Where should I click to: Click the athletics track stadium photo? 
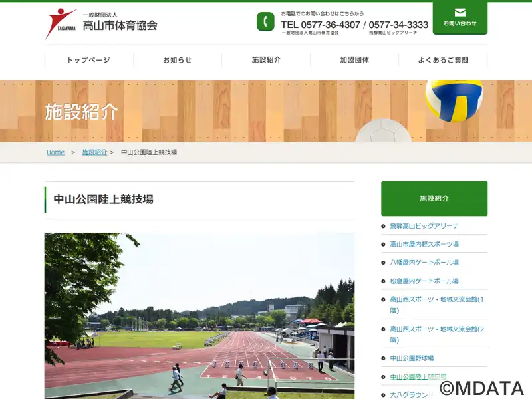[x=199, y=315]
